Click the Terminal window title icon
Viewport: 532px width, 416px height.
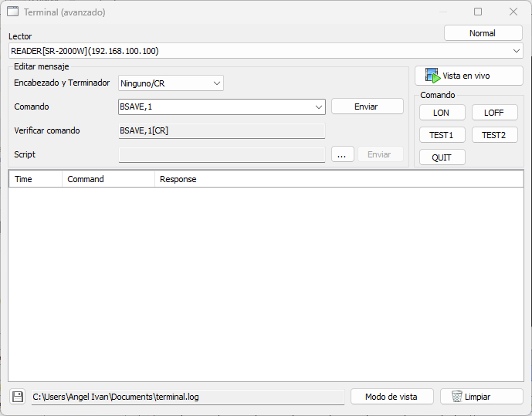pyautogui.click(x=13, y=12)
